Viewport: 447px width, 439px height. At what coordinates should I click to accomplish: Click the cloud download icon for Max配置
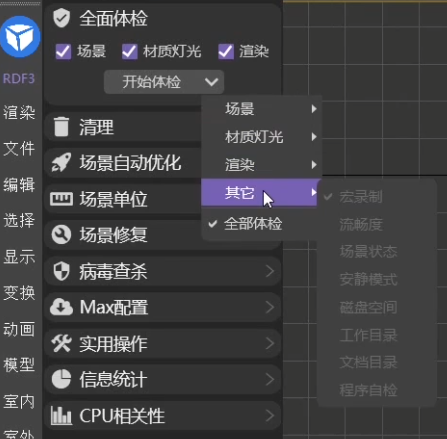61,307
